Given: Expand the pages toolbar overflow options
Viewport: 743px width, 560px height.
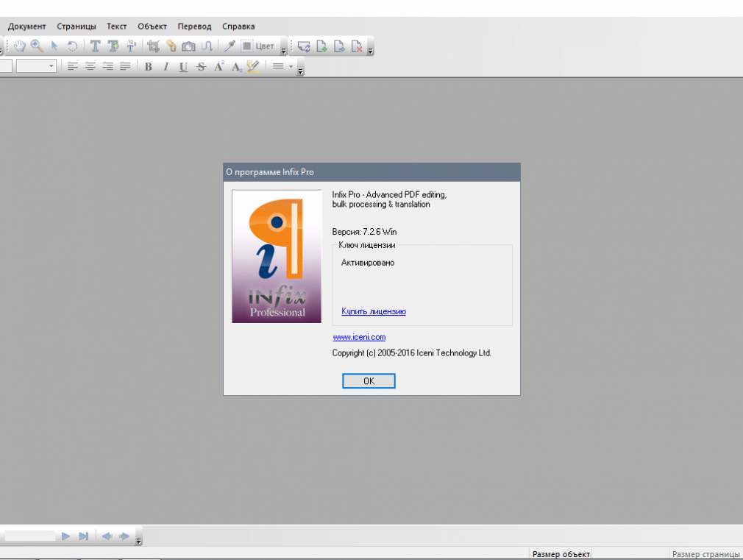Looking at the screenshot, I should (370, 51).
